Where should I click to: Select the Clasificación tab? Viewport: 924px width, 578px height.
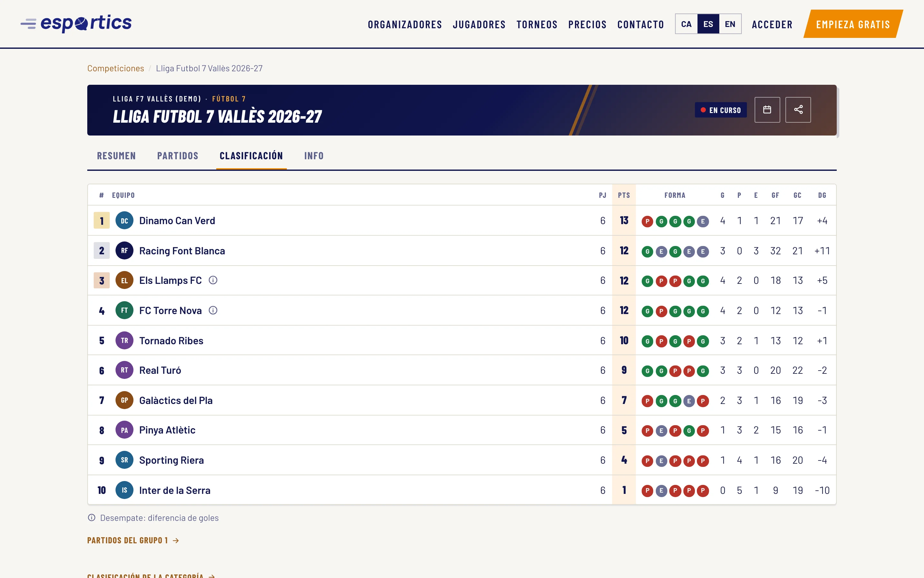(x=251, y=156)
